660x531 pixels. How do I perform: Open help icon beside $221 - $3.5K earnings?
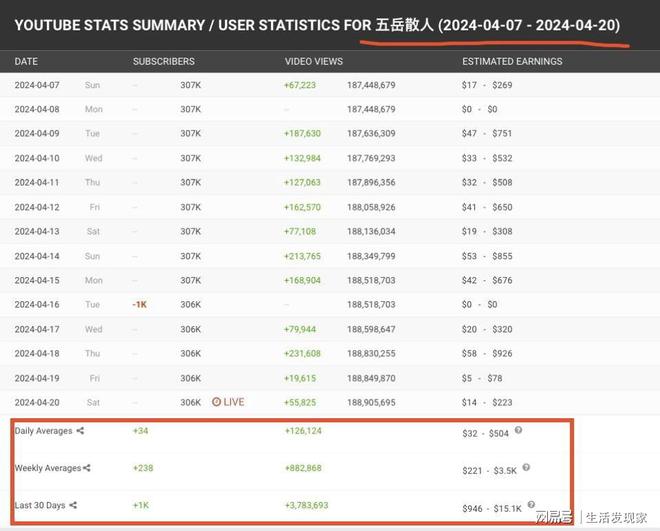click(x=526, y=467)
